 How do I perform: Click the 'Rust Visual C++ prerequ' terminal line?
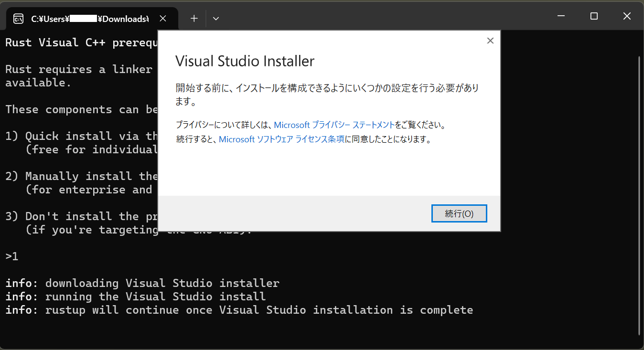click(82, 42)
